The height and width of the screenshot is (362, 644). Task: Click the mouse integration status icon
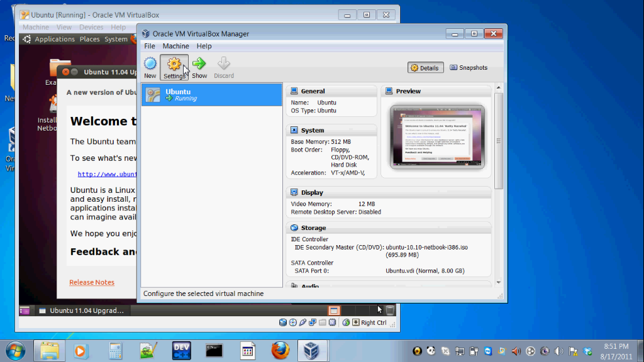click(346, 322)
